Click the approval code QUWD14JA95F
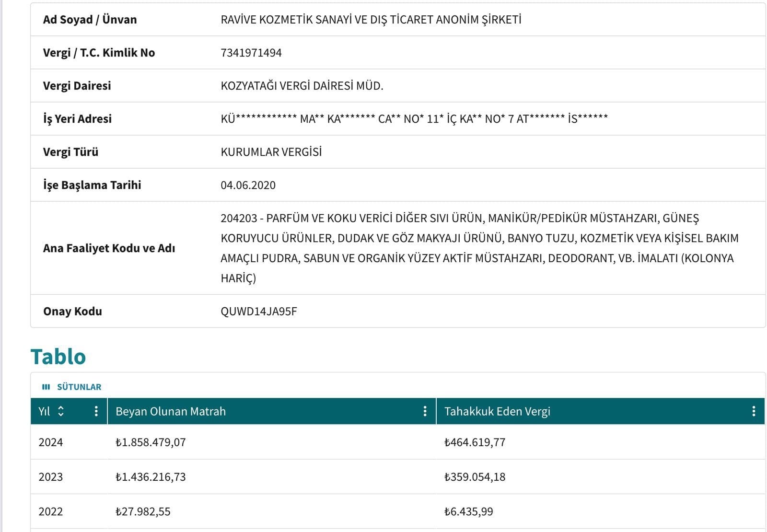Viewport: 767px width, 532px height. (259, 312)
